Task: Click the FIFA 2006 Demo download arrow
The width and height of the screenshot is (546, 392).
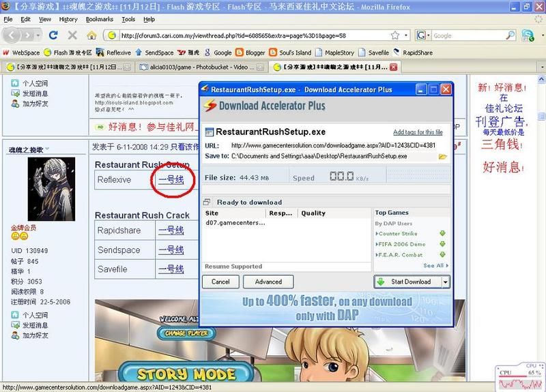Action: [x=442, y=244]
